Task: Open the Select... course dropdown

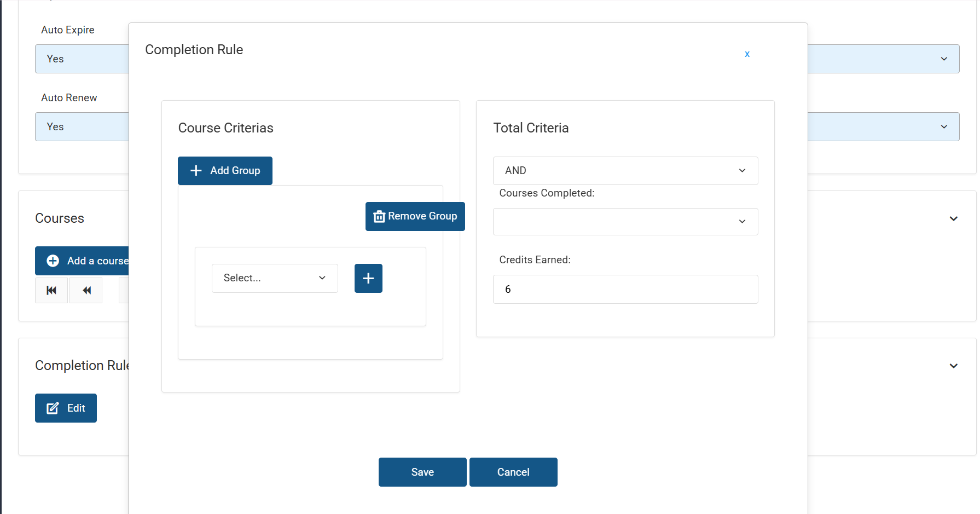Action: tap(275, 278)
